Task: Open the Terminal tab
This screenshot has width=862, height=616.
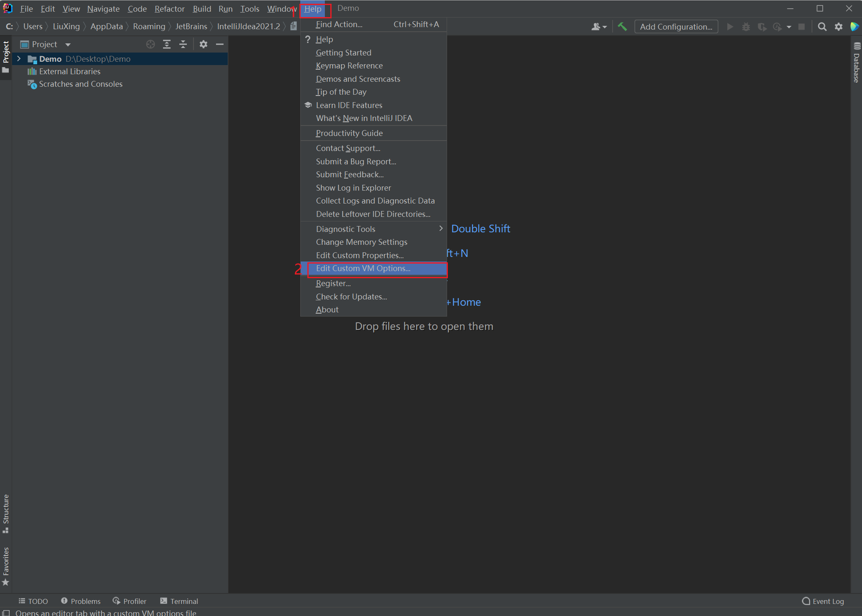Action: (x=179, y=601)
